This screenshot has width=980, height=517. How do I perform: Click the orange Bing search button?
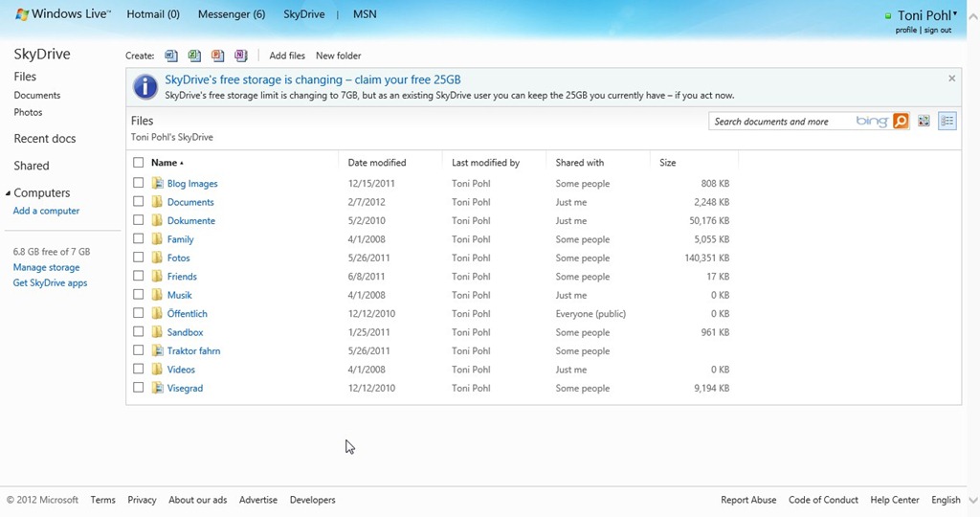[900, 122]
